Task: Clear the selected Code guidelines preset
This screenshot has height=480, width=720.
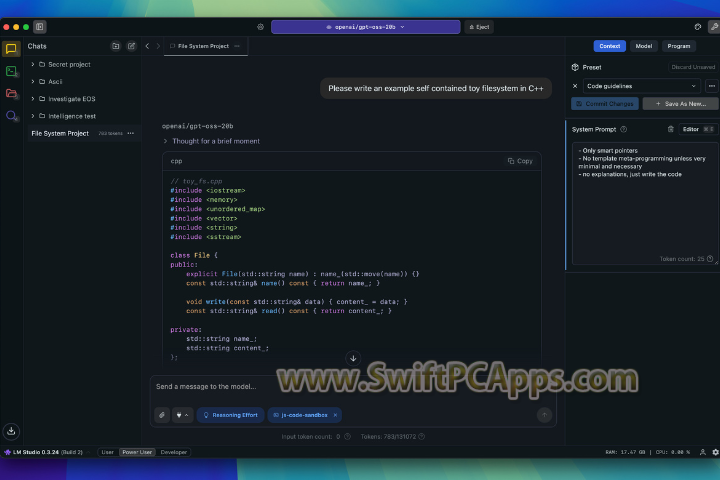Action: point(575,86)
